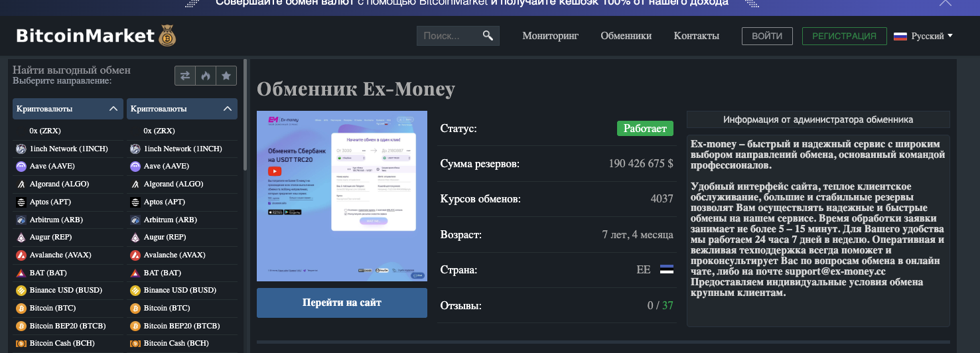This screenshot has height=353, width=980.
Task: Click the Estonian flag beside EE
Action: pos(667,270)
